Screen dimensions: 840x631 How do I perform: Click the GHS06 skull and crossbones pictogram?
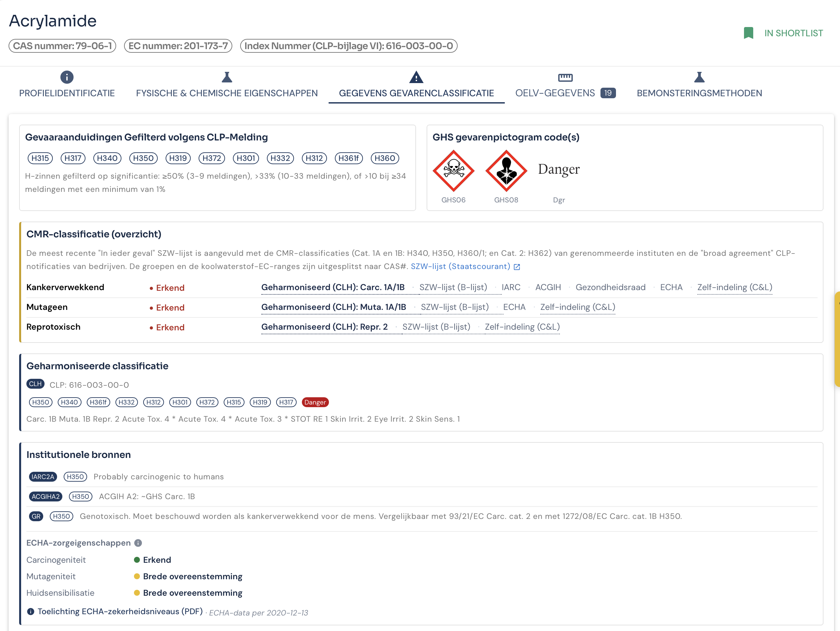453,170
